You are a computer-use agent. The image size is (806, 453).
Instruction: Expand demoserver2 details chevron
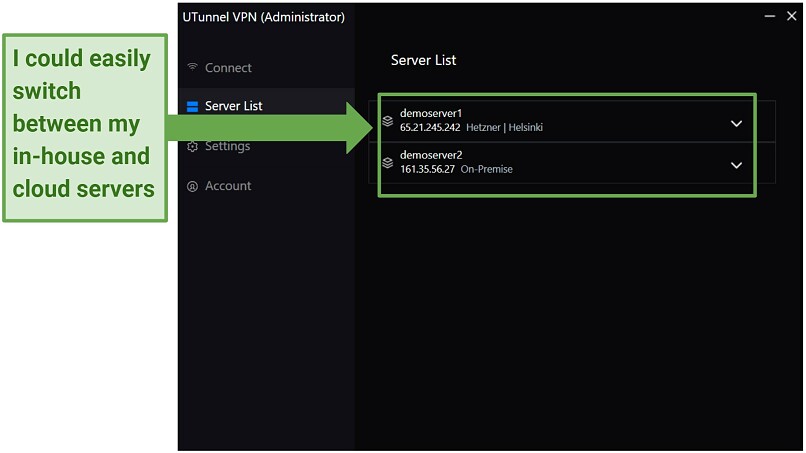tap(736, 165)
